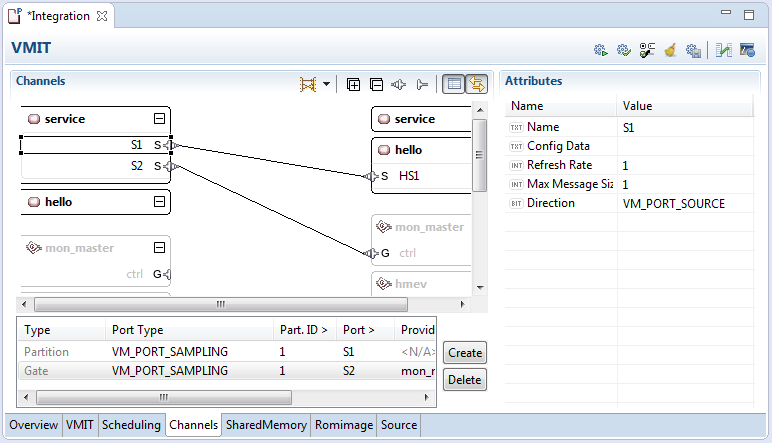Click the gear with floppy disk icon
Viewport: 772px width, 443px height.
tap(693, 49)
